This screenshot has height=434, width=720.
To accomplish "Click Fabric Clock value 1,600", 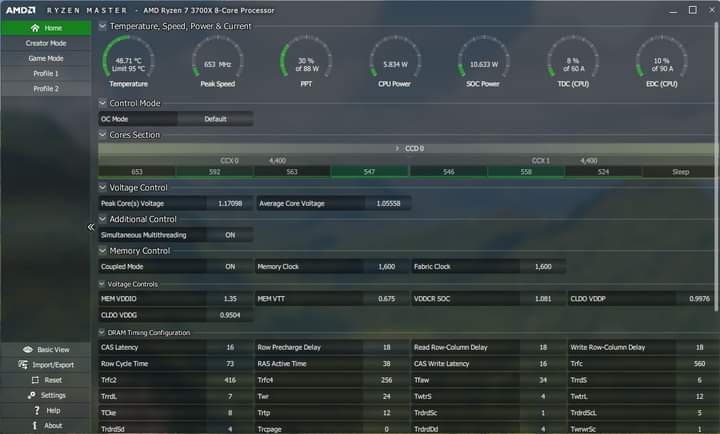I will (x=543, y=267).
